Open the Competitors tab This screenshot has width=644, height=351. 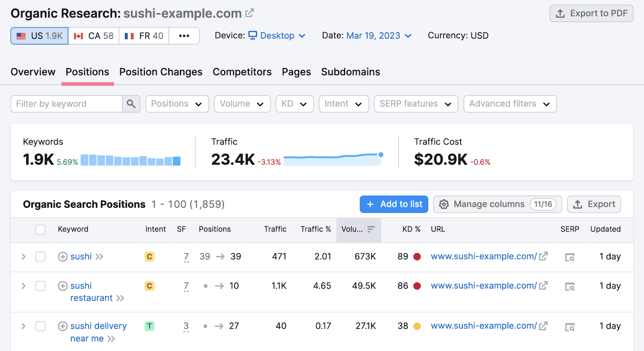pos(242,72)
